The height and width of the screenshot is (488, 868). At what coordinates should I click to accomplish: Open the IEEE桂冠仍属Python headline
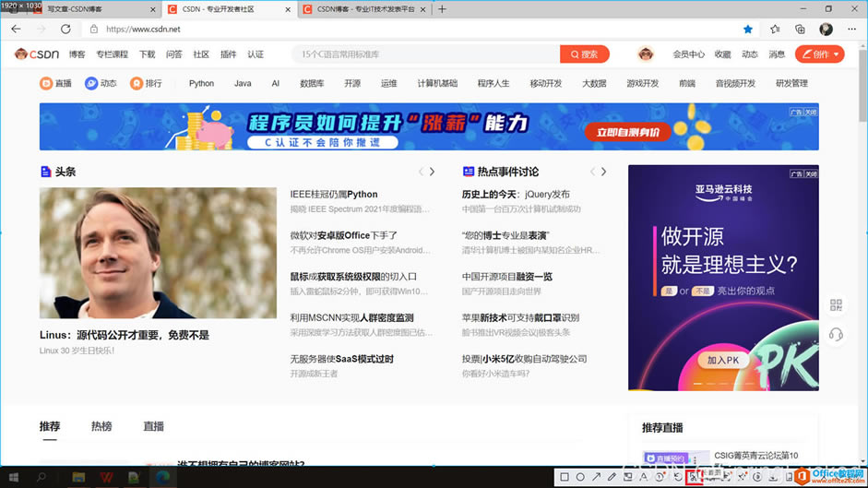(334, 194)
